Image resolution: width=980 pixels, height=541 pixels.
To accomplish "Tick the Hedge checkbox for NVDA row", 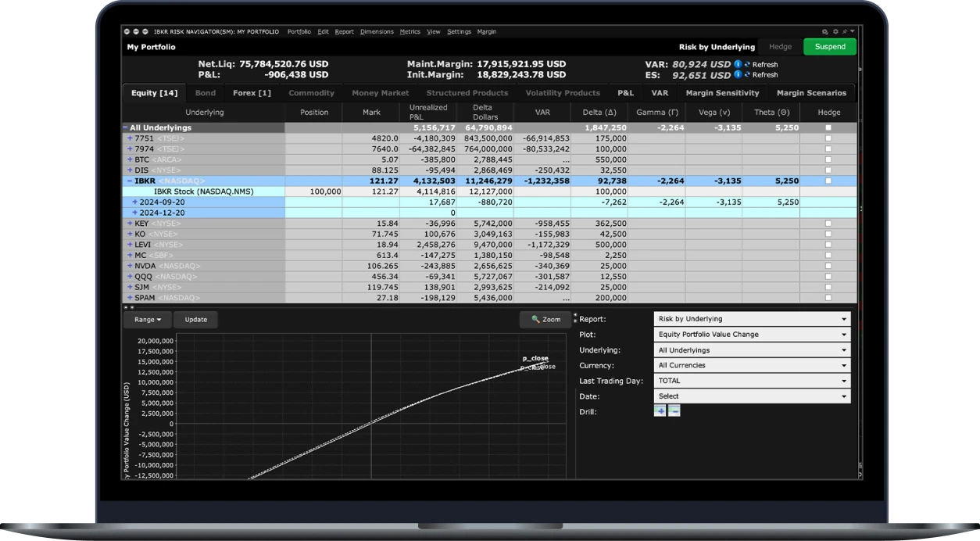I will click(828, 266).
